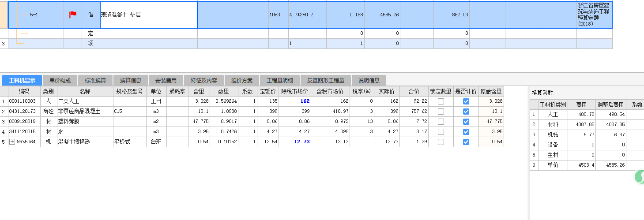Click code 3411120015
This screenshot has height=220, width=644.
pos(24,132)
